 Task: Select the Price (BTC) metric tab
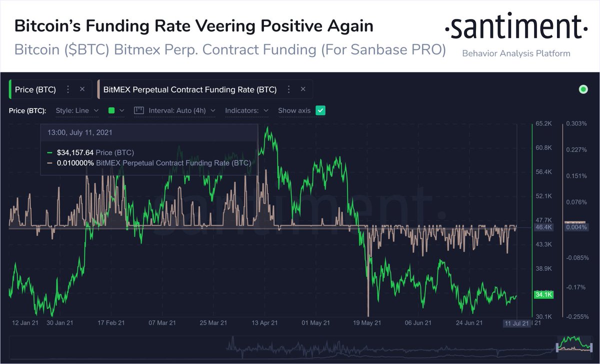point(35,90)
